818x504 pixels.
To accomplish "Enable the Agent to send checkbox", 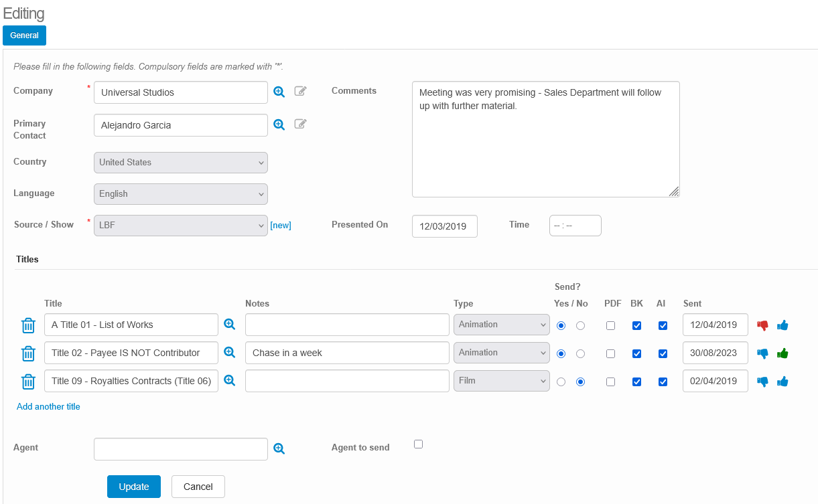I will tap(418, 444).
